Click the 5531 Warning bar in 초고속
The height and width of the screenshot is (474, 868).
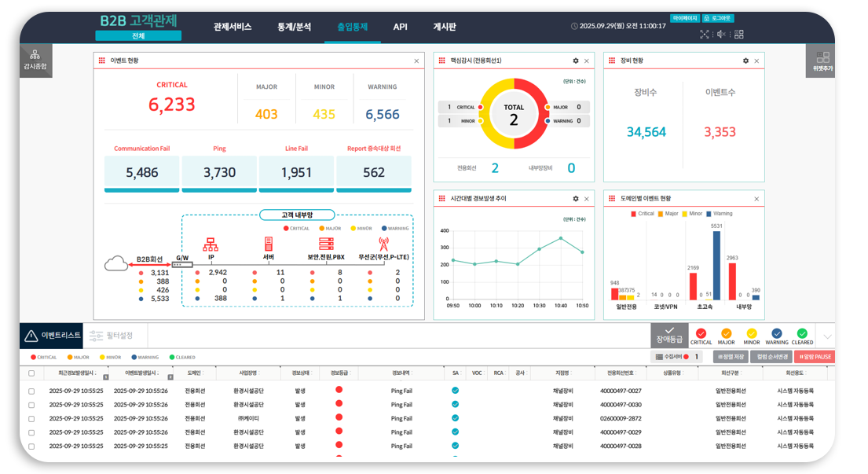point(717,265)
